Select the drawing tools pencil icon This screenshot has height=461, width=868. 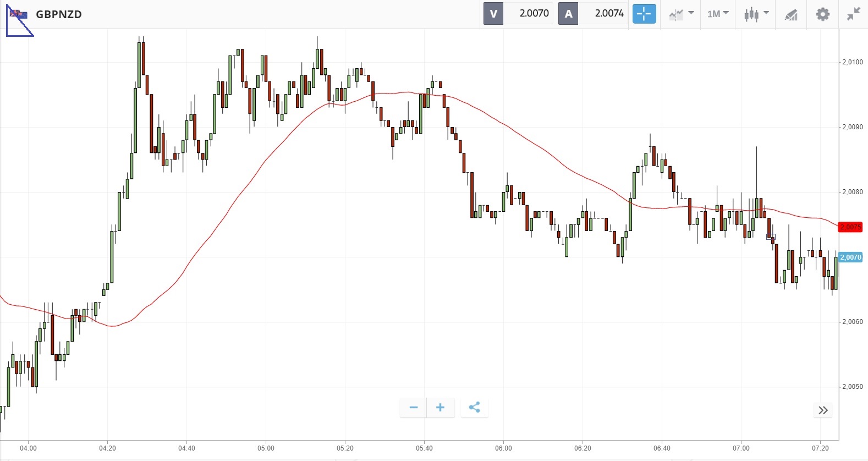pos(791,14)
